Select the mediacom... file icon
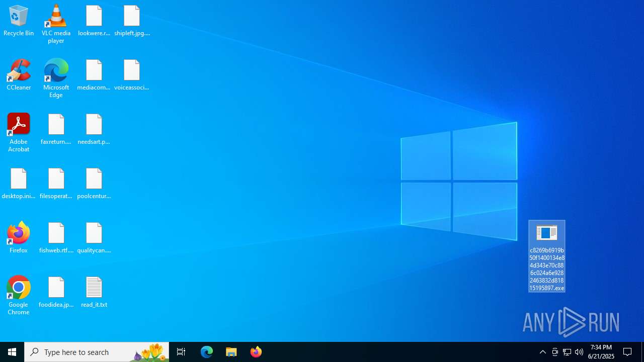Image resolution: width=644 pixels, height=362 pixels. click(94, 75)
